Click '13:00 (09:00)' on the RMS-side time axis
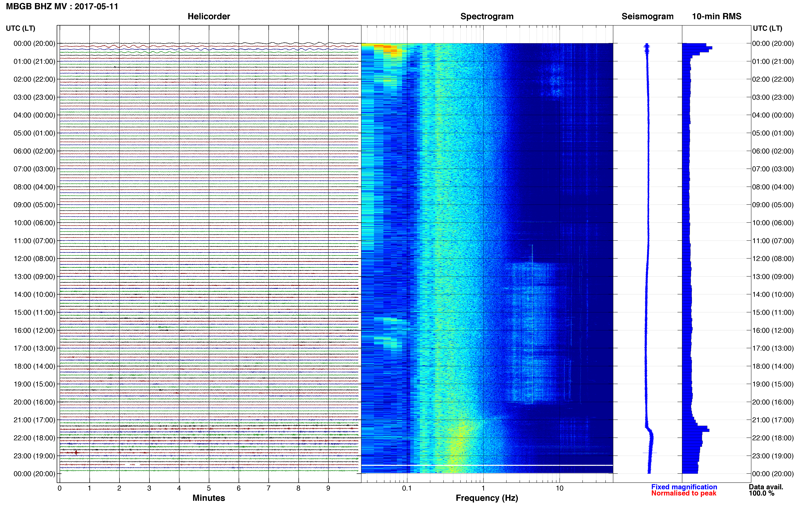812x508 pixels. tap(773, 277)
